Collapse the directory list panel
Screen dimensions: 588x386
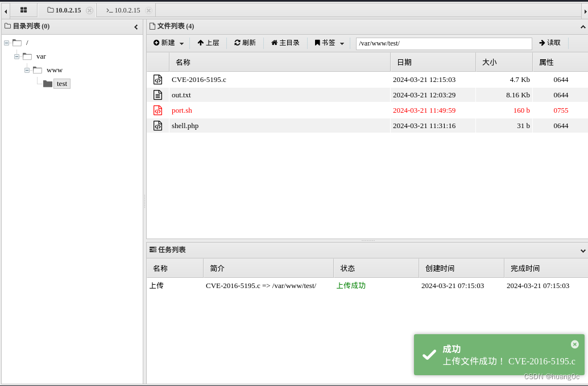click(136, 27)
